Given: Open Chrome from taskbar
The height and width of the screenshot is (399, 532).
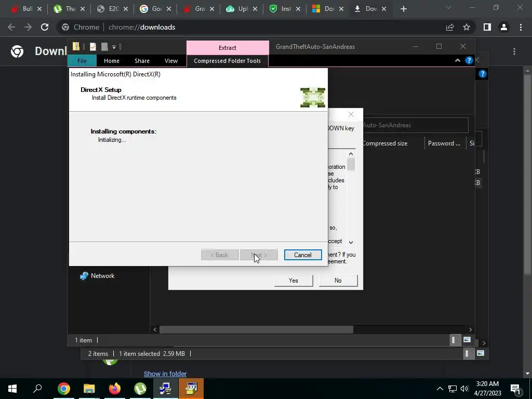Looking at the screenshot, I should (x=63, y=389).
